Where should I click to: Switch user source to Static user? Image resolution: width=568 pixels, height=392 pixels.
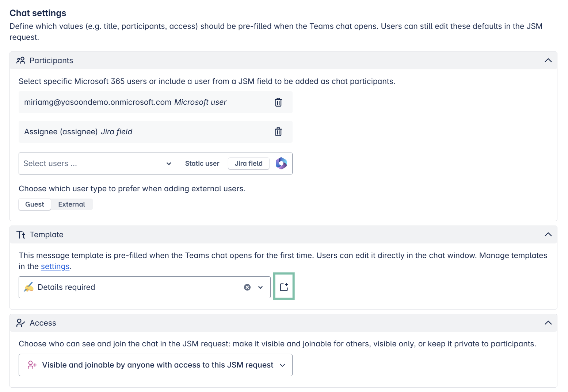(x=202, y=164)
